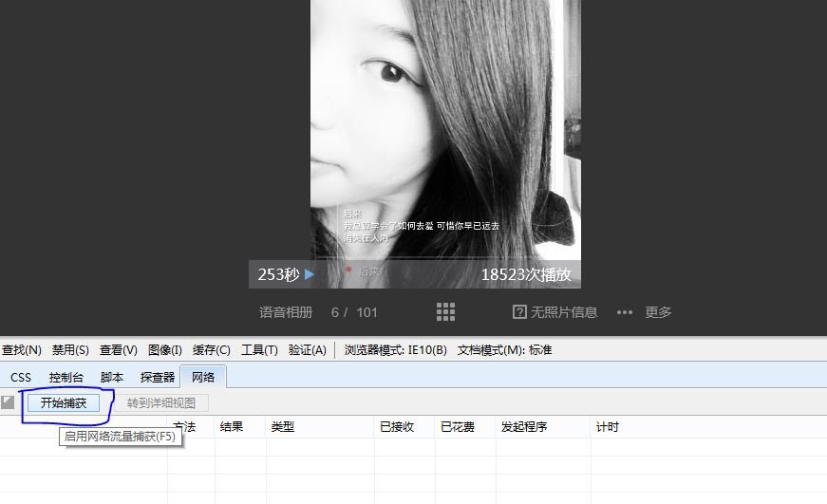Open 浏览器模式: IE10 dropdown menu
827x504 pixels.
pyautogui.click(x=395, y=350)
